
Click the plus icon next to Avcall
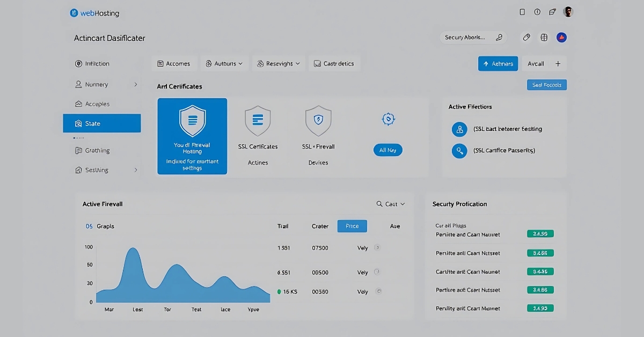(x=558, y=64)
